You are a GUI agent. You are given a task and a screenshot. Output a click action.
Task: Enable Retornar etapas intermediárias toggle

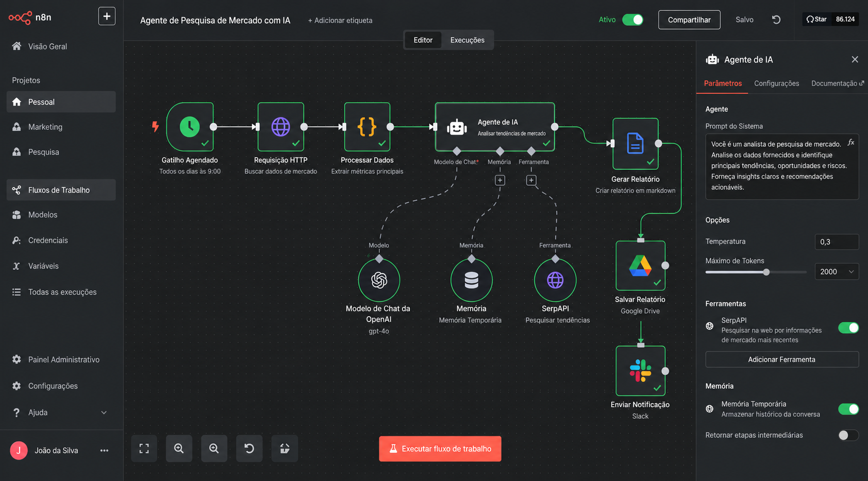pos(848,435)
